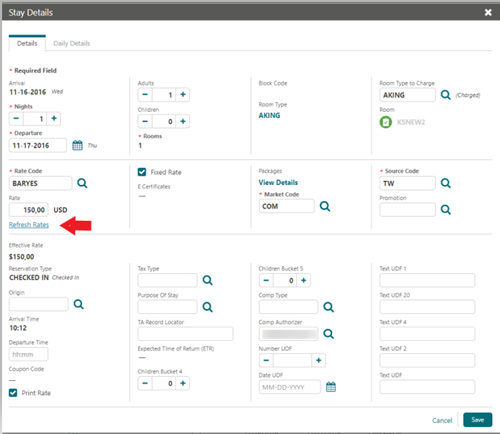Click the $150,00 effective rate value
This screenshot has width=500, height=434.
coord(21,257)
